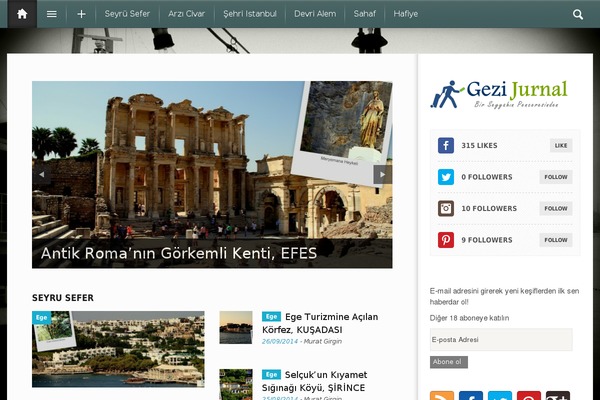Viewport: 600px width, 400px height.
Task: Open the Şirince article small thumbnail
Action: coord(236,384)
